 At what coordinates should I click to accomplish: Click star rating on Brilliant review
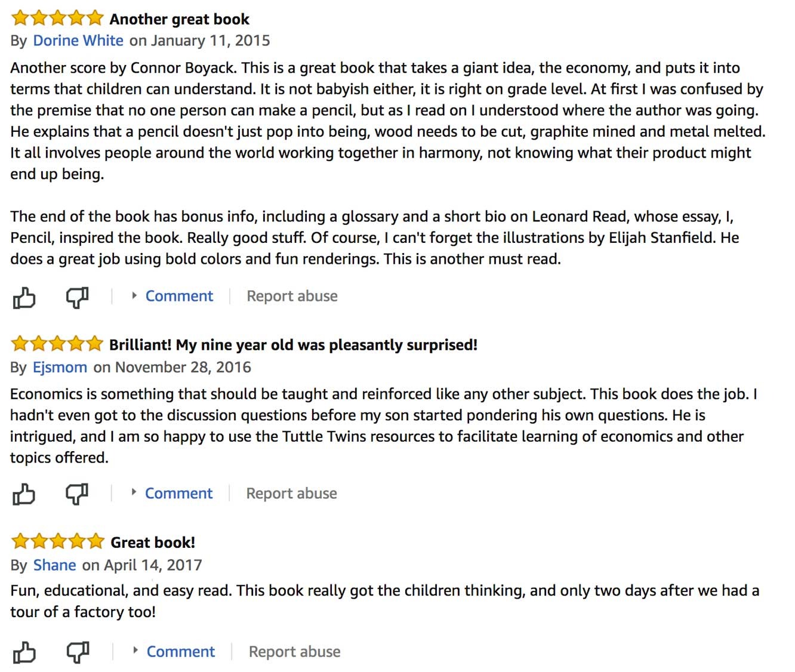[x=57, y=344]
